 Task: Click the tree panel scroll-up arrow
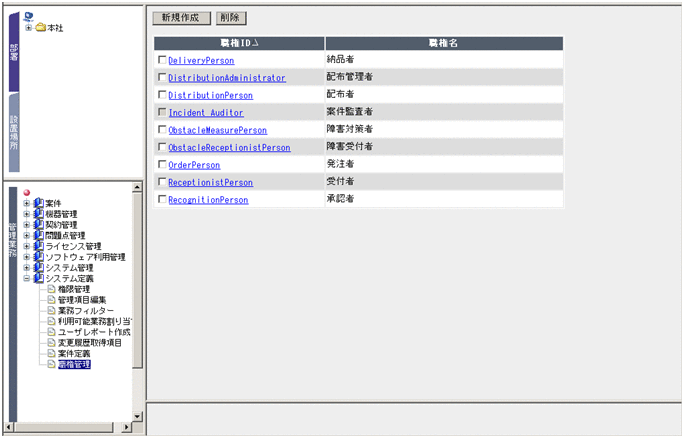pyautogui.click(x=137, y=187)
